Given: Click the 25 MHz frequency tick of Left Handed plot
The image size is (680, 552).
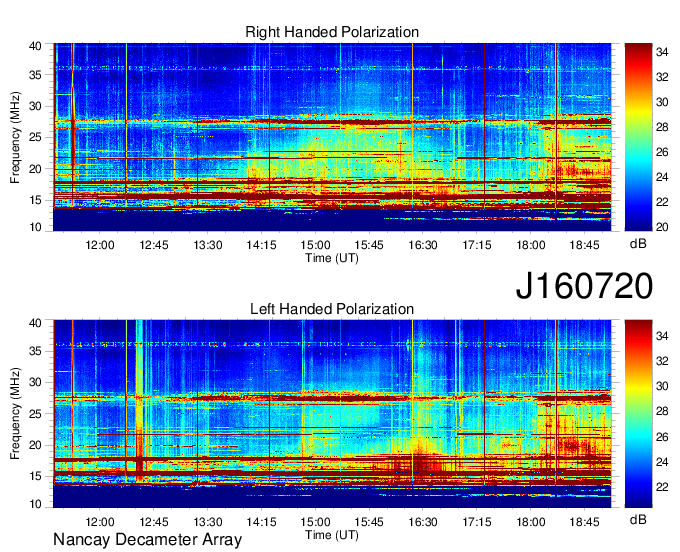Looking at the screenshot, I should click(36, 414).
